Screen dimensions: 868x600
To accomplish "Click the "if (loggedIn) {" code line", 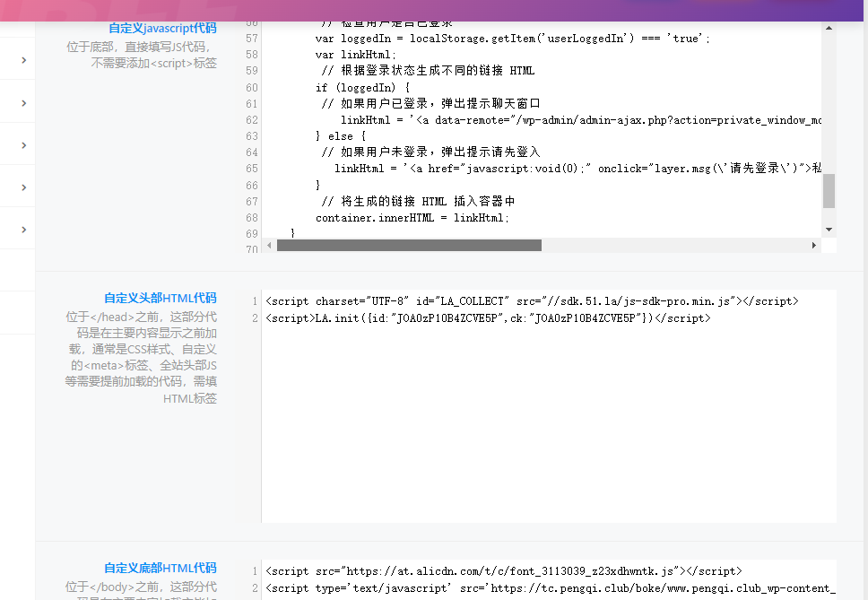I will [x=362, y=88].
